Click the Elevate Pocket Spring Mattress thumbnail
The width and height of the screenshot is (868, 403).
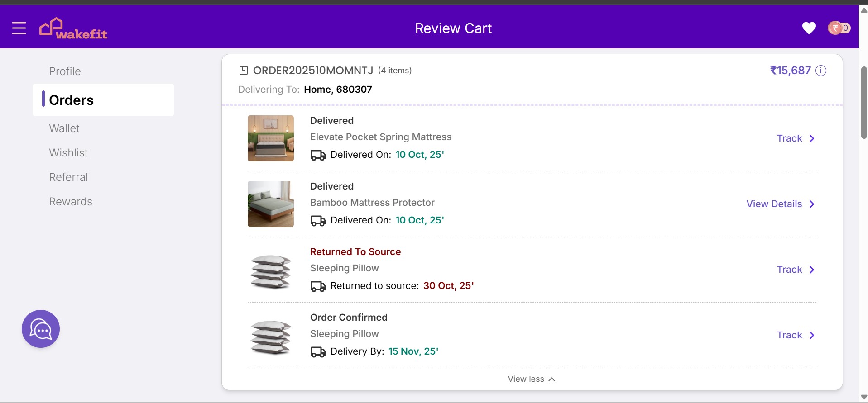click(271, 138)
